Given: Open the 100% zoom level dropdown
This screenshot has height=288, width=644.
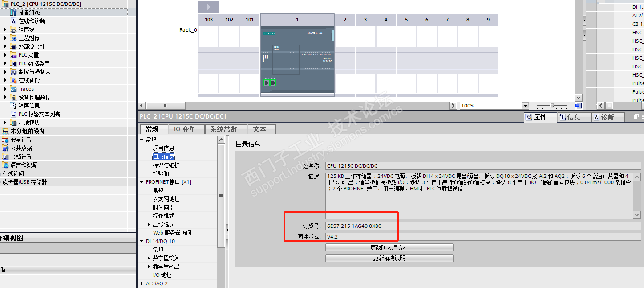Looking at the screenshot, I should pos(525,106).
